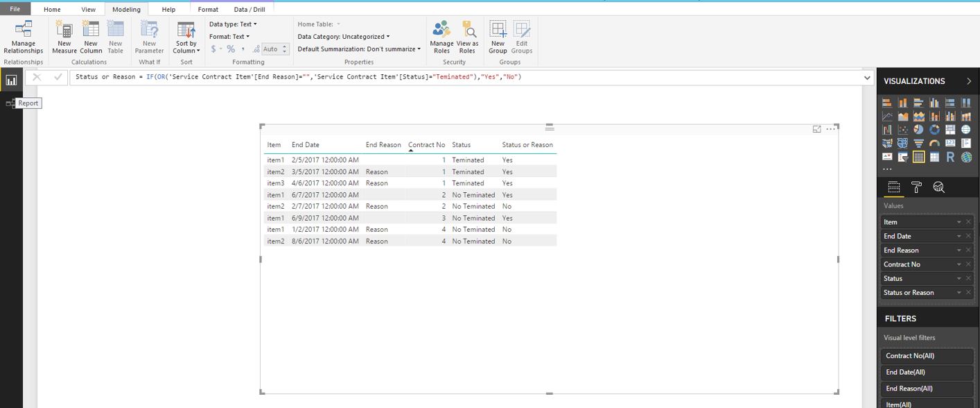
Task: Open Manage Relationships in the ribbon
Action: tap(24, 37)
